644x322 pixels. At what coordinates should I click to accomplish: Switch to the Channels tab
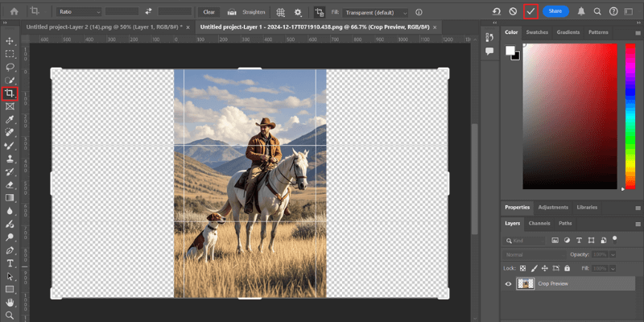coord(539,223)
